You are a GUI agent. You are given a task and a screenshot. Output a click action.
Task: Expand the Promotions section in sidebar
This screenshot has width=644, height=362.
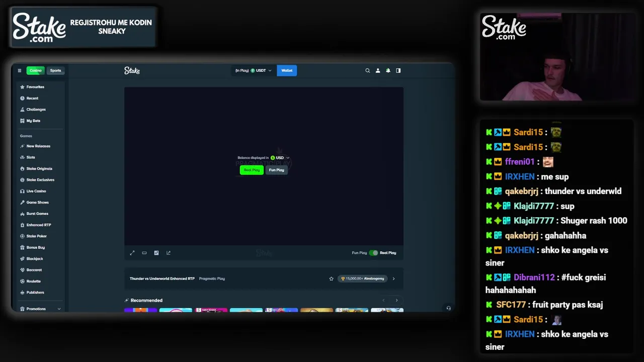pyautogui.click(x=40, y=309)
